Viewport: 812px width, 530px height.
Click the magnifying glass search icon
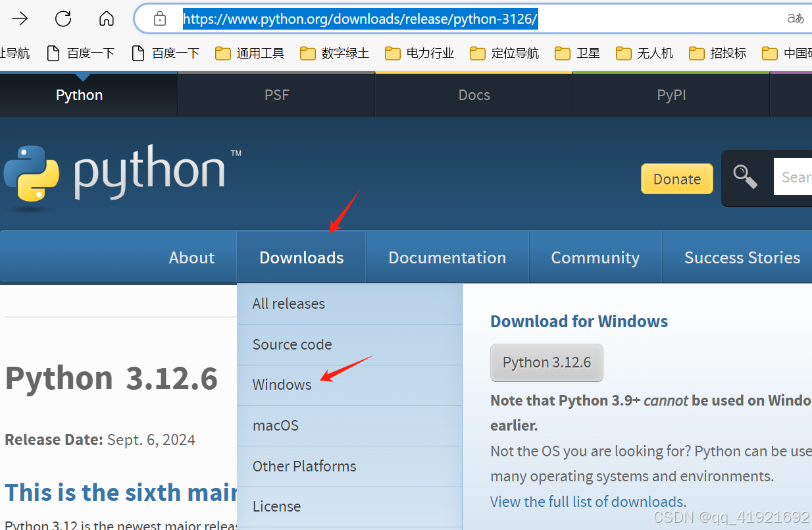tap(745, 177)
